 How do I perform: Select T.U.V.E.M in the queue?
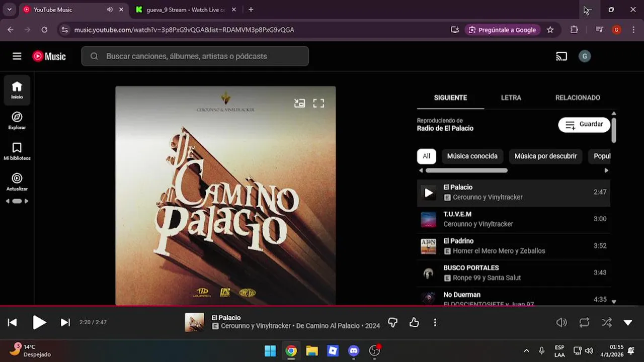[514, 219]
